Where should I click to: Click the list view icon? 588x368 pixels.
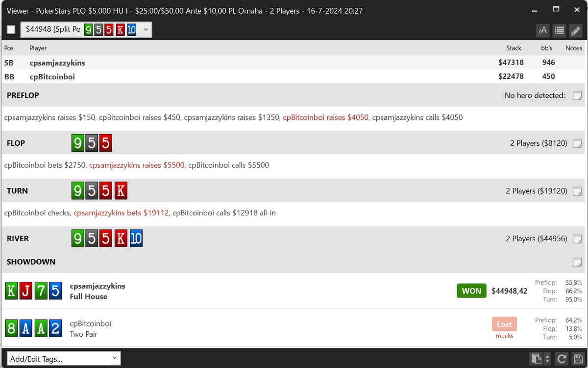click(559, 30)
